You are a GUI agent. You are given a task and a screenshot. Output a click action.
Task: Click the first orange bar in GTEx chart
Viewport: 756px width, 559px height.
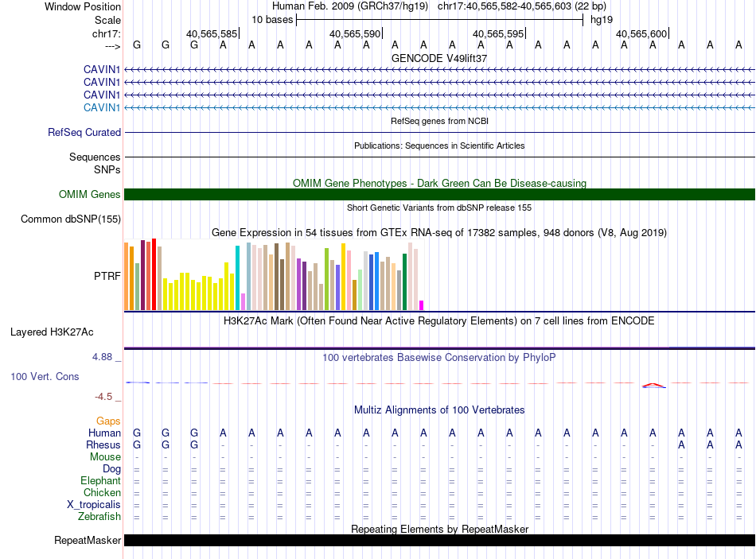[x=127, y=277]
